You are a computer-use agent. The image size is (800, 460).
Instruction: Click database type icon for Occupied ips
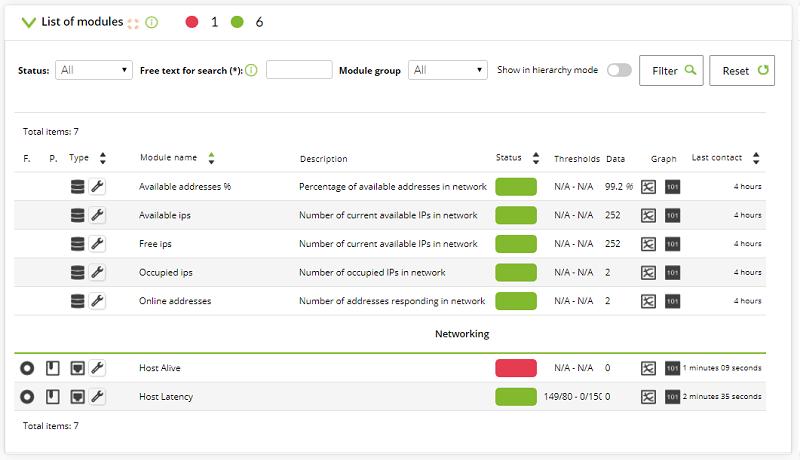click(x=78, y=272)
